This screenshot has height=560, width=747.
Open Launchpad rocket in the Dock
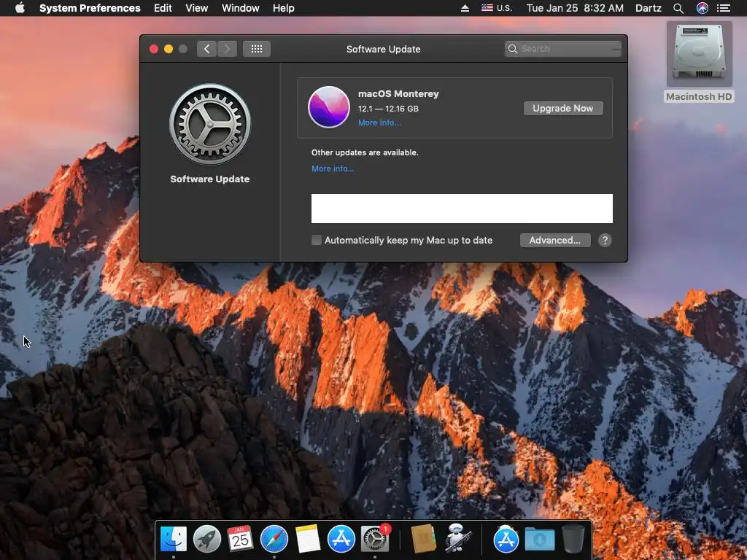tap(206, 539)
